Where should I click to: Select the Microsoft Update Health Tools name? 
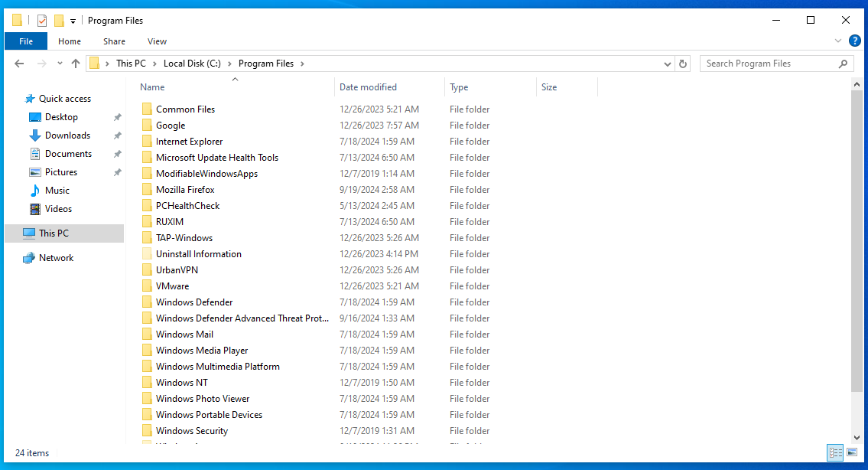217,158
